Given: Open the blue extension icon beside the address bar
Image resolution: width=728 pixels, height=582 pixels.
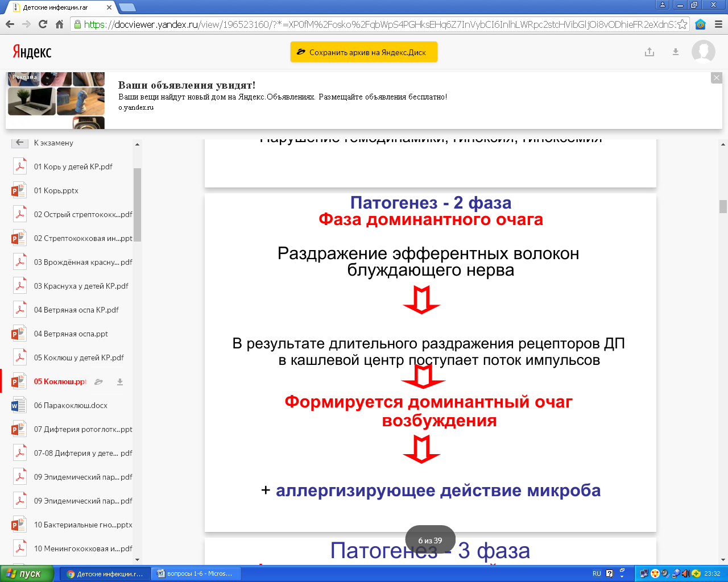Looking at the screenshot, I should pos(701,24).
